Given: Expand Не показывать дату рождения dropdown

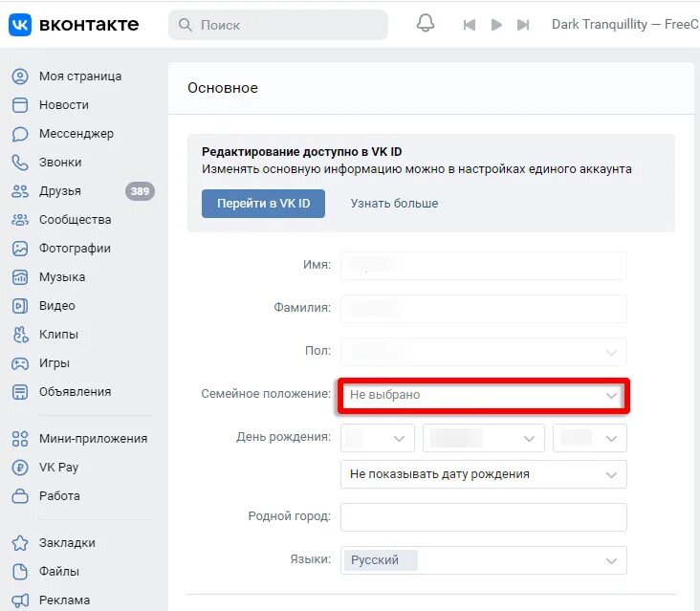Looking at the screenshot, I should (484, 474).
